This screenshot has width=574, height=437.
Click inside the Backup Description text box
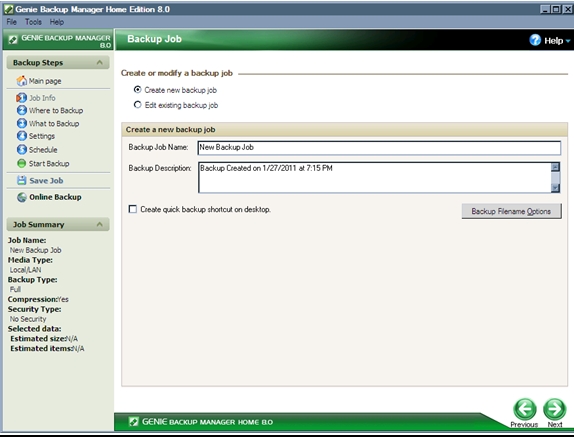pyautogui.click(x=374, y=178)
